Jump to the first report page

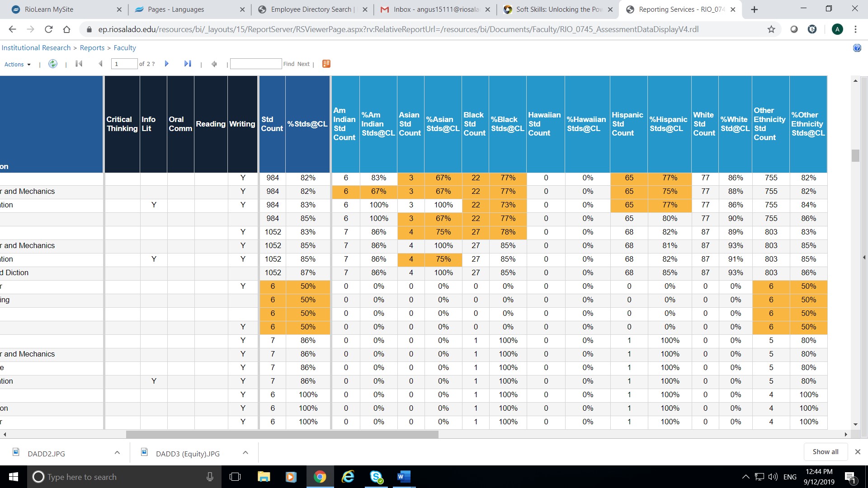click(x=79, y=64)
